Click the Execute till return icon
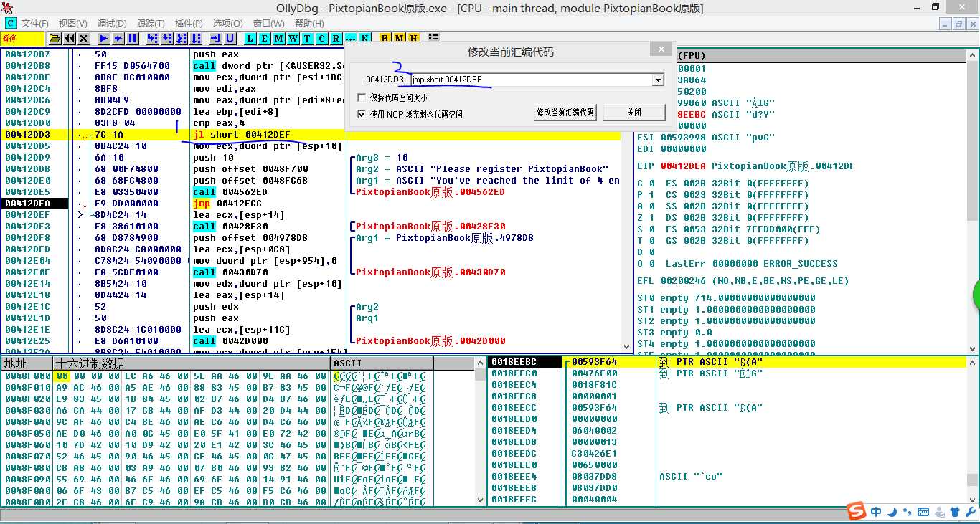This screenshot has height=524, width=980. [215, 38]
